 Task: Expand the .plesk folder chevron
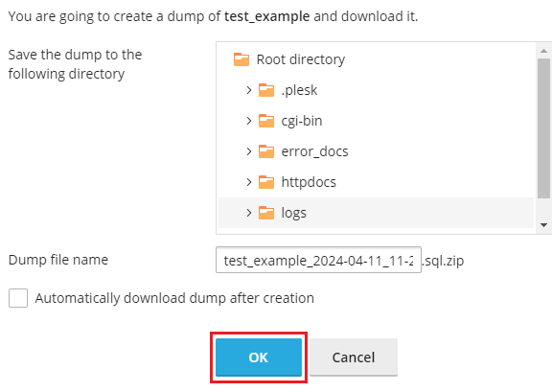coord(249,90)
